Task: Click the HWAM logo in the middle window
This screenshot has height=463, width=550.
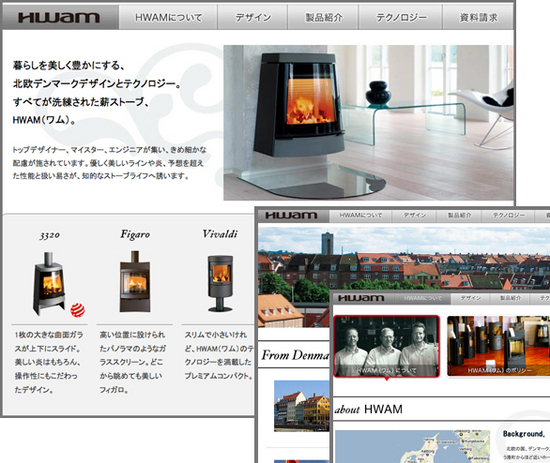Action: 291,215
